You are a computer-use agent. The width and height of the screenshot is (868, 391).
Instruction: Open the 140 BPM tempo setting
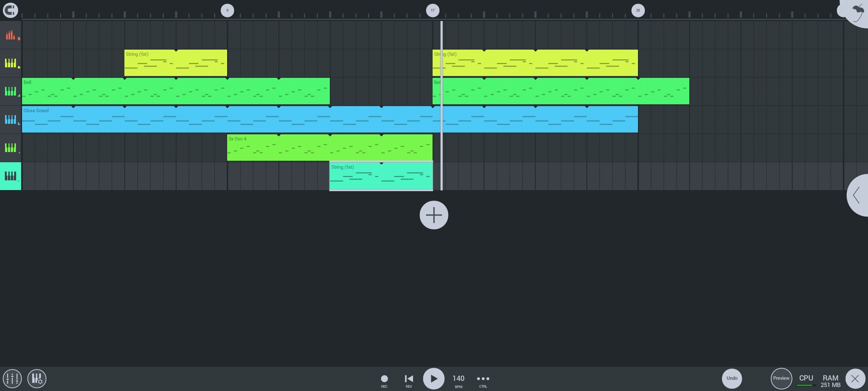pos(458,379)
